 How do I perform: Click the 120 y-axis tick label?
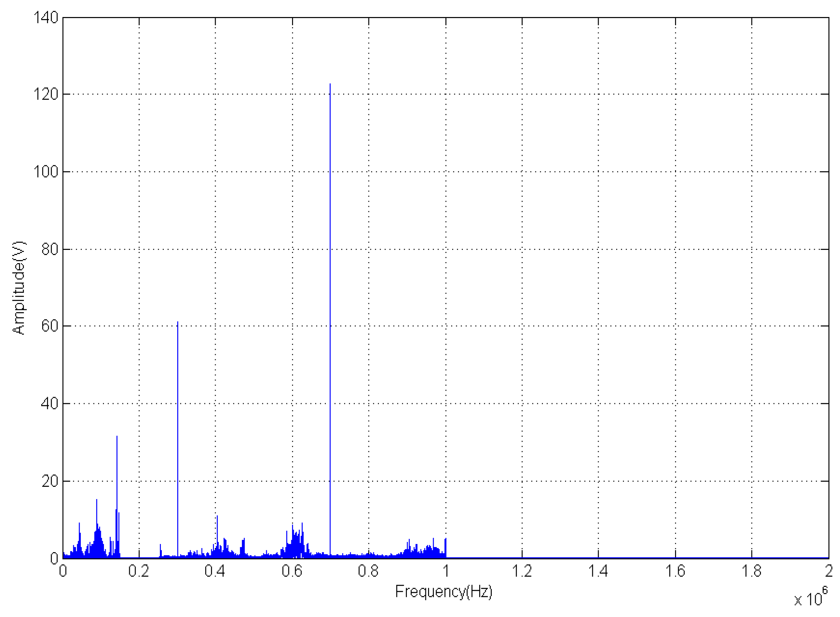point(46,94)
